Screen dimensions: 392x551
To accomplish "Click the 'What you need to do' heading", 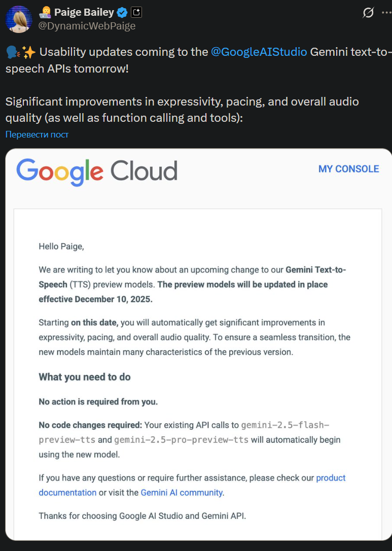I will pyautogui.click(x=85, y=377).
